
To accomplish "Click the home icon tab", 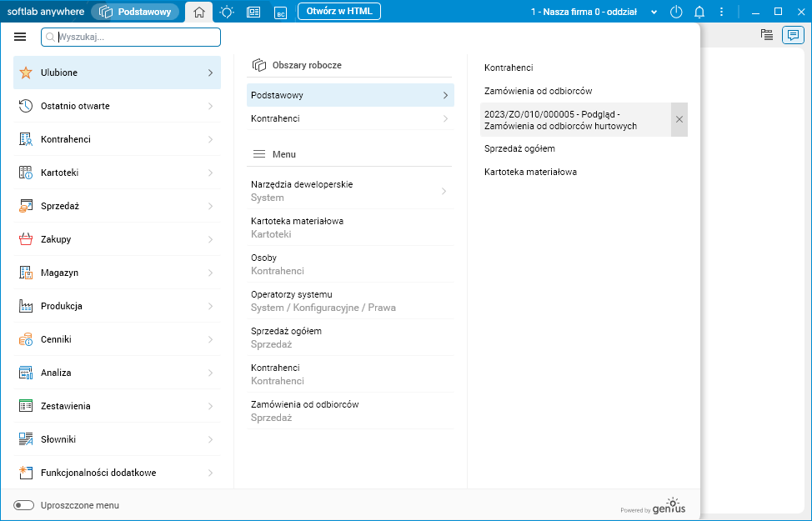I will 199,12.
